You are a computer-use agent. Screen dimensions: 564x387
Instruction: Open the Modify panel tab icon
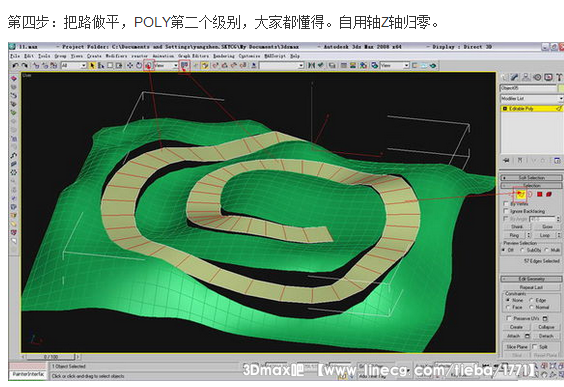515,77
